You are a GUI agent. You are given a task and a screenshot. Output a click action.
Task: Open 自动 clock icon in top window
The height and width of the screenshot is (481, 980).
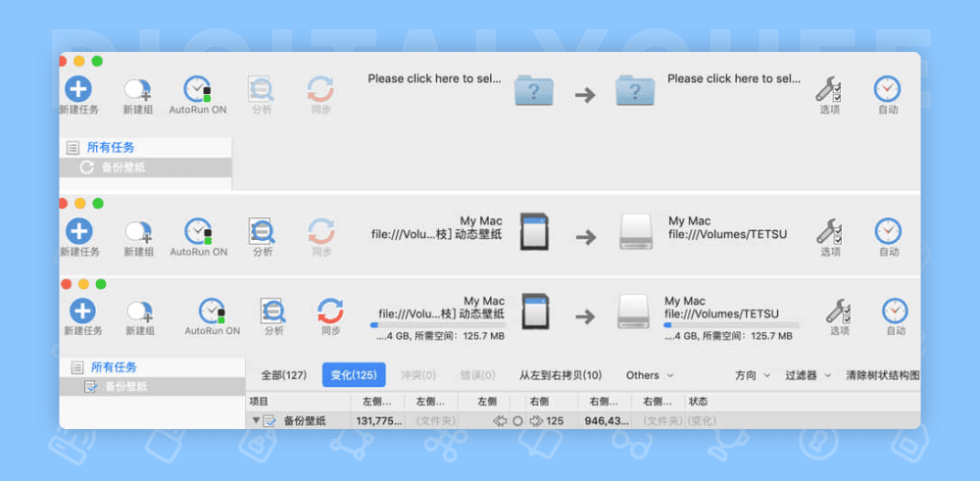pyautogui.click(x=888, y=89)
